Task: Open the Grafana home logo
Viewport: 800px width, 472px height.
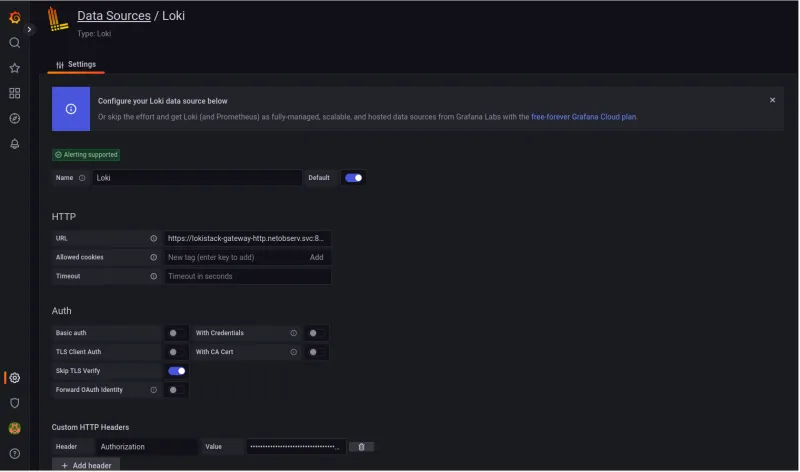Action: [15, 17]
